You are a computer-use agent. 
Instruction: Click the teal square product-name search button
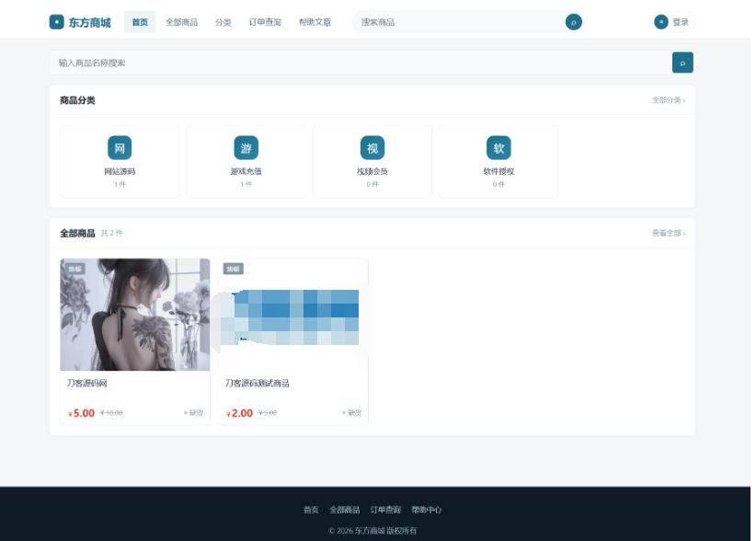(682, 63)
